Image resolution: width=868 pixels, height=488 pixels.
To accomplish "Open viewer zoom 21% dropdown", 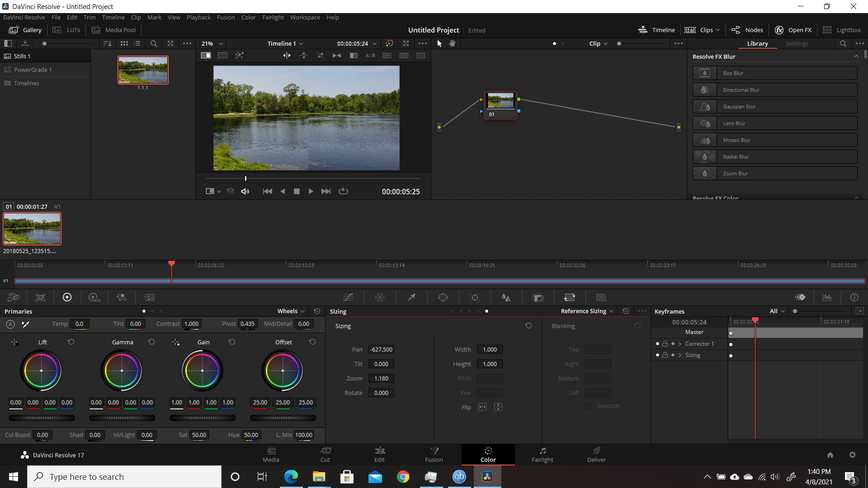I will click(x=212, y=43).
